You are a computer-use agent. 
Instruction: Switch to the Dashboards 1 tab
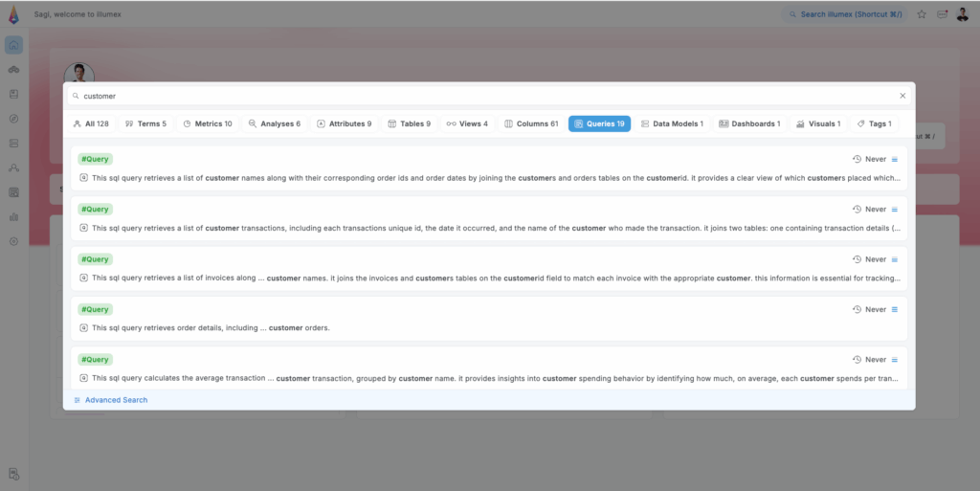[749, 123]
